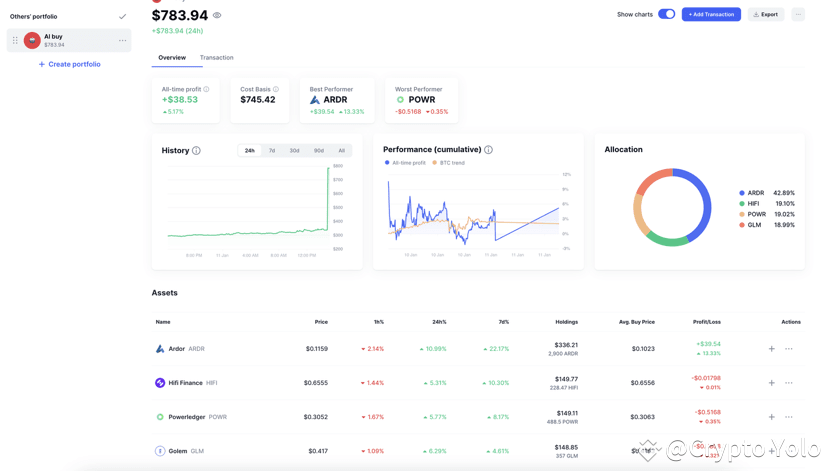Sort assets by Name column

[x=163, y=322]
